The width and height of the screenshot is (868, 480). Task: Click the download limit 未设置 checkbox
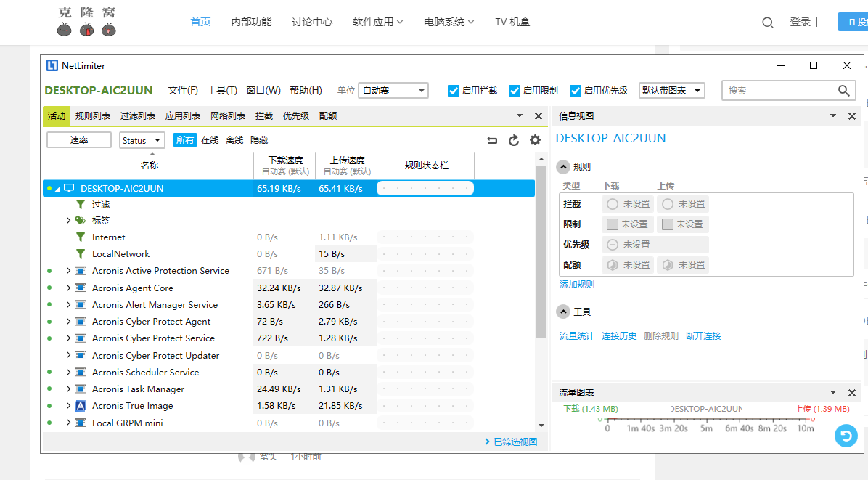pyautogui.click(x=613, y=224)
